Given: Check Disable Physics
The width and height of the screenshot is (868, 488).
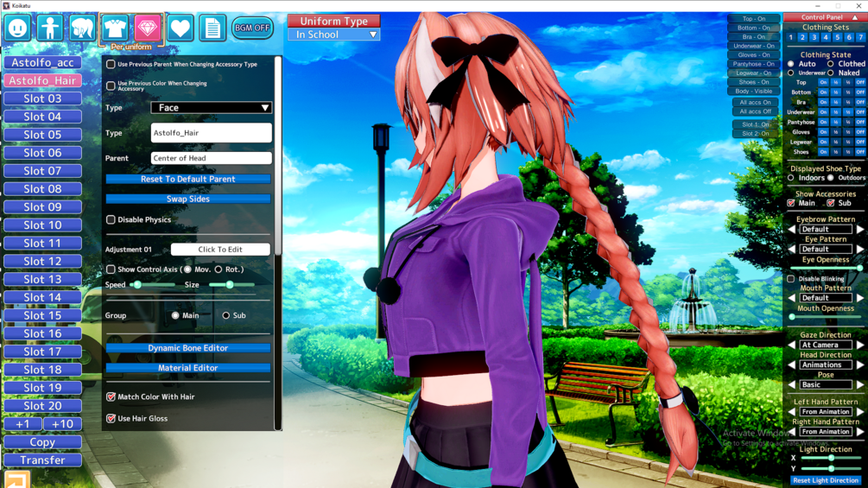Looking at the screenshot, I should click(x=111, y=219).
